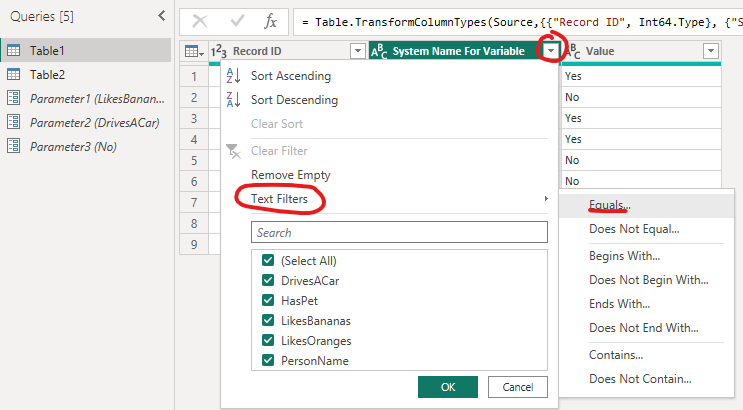Confirm the formula with the checkmark icon
Screen dimensions: 743x410
(237, 20)
